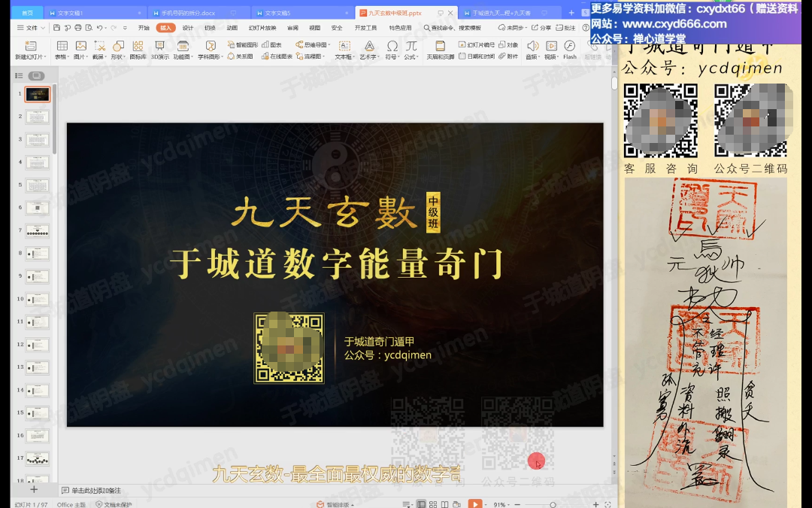Insert a Flash object
Screen dimensions: 812x508
pyautogui.click(x=570, y=50)
